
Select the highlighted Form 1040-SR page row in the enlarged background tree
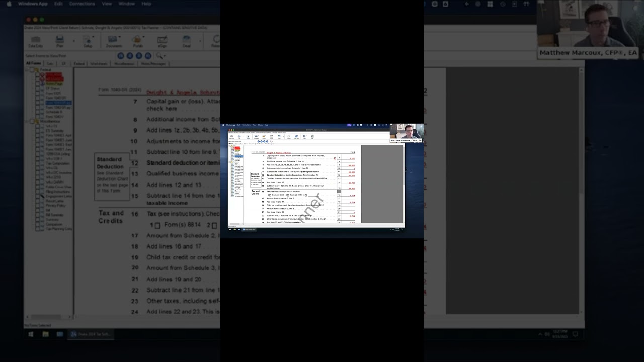[58, 103]
